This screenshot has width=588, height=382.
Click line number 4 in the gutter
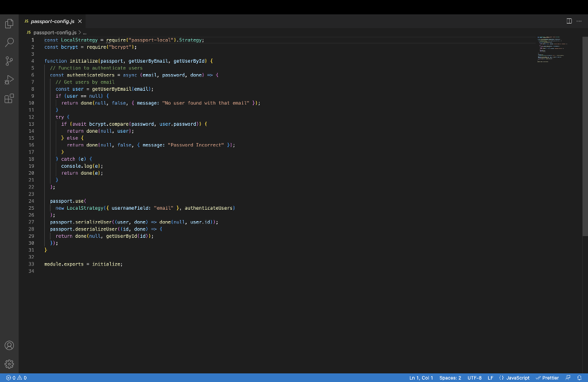33,61
